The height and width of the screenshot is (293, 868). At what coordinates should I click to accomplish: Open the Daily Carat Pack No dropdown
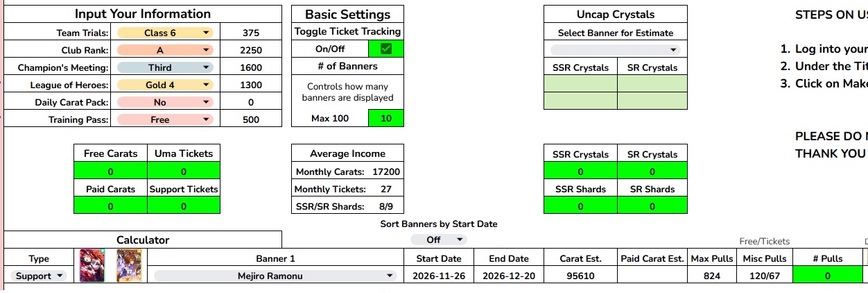pos(165,102)
